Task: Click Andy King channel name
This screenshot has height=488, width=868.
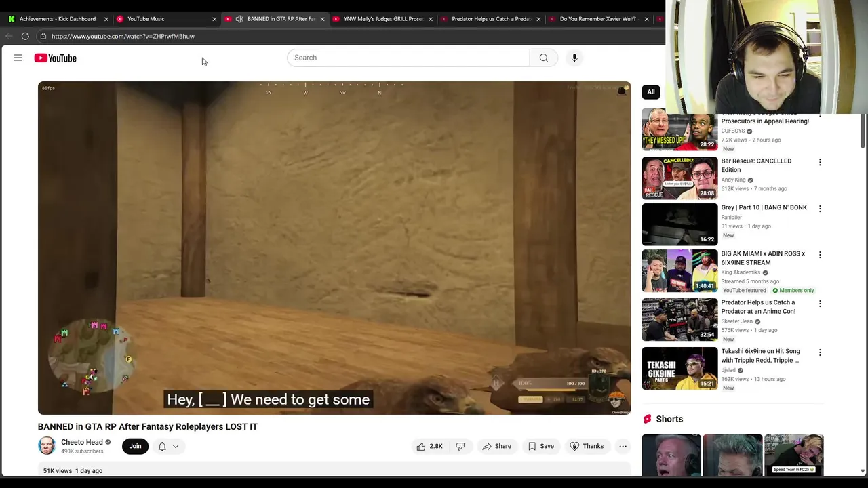Action: (733, 180)
